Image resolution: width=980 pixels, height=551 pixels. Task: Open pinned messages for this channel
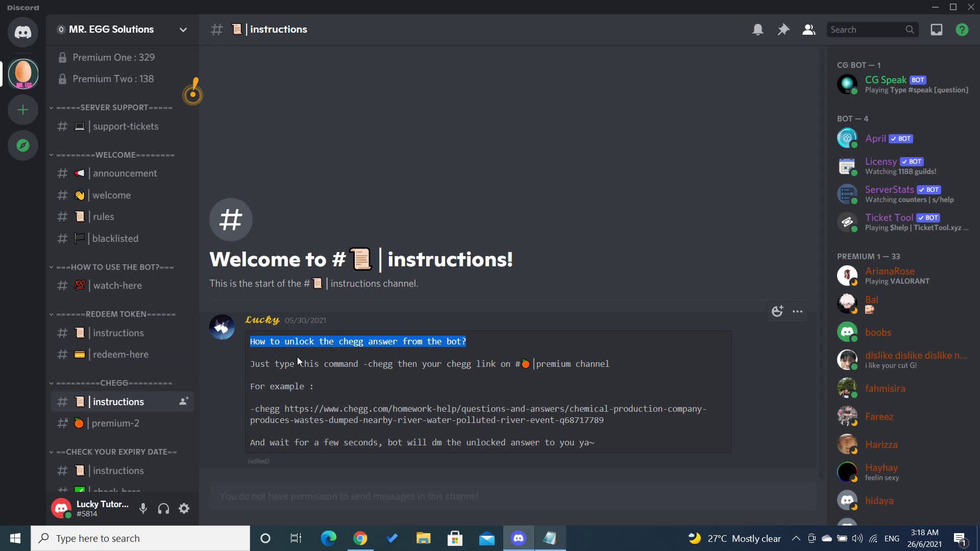coord(783,29)
